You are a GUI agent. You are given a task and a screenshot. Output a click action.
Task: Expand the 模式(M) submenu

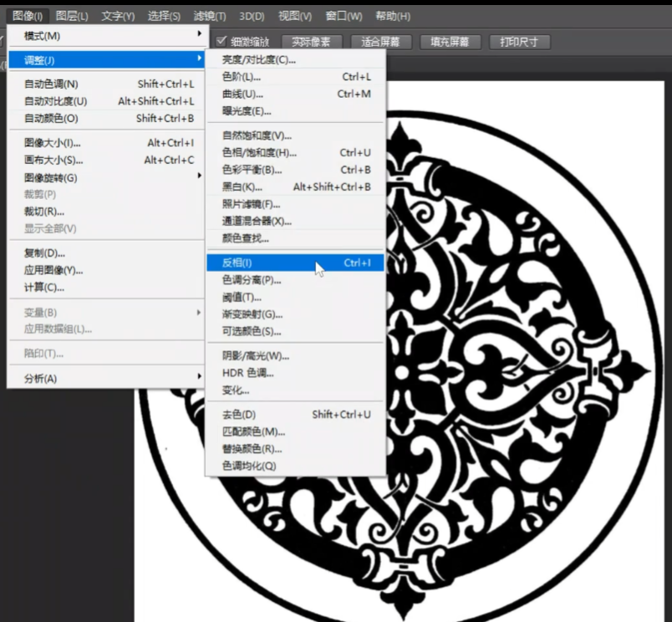[x=106, y=36]
